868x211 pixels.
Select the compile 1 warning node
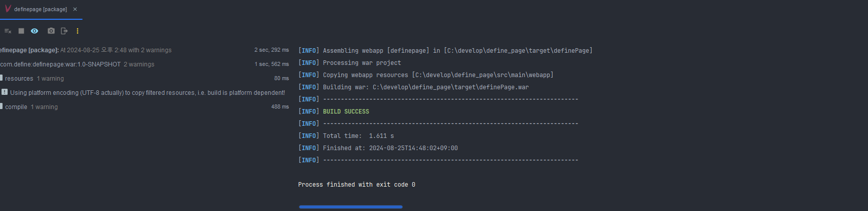(144, 107)
